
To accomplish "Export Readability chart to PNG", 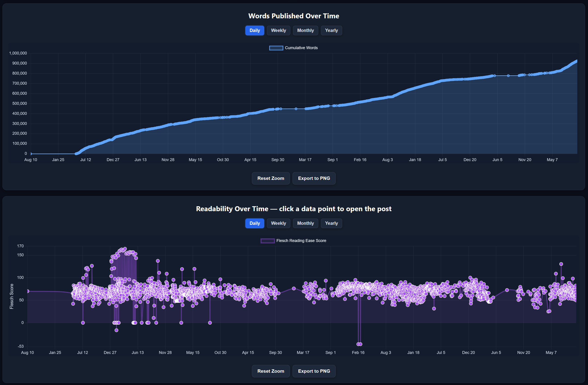I will (314, 371).
